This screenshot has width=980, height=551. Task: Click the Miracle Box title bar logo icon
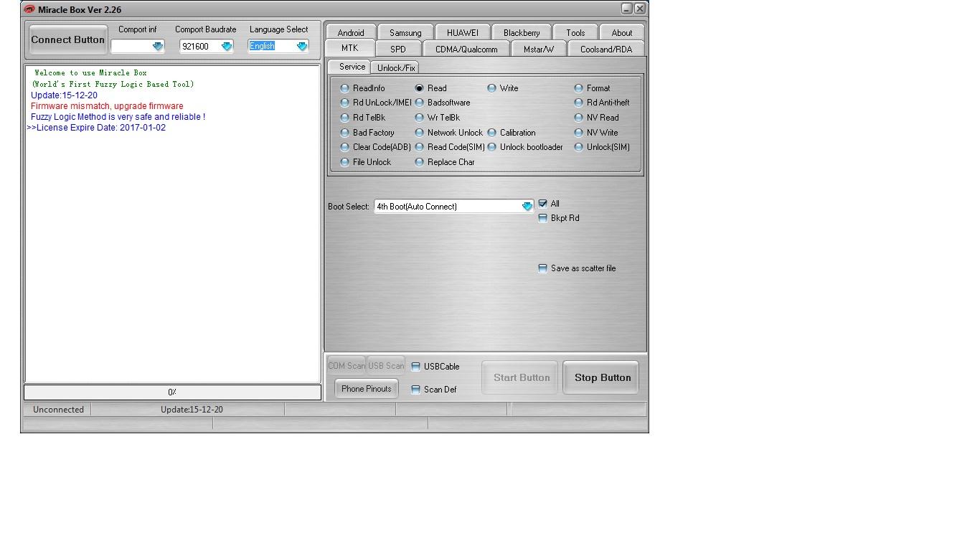click(29, 9)
